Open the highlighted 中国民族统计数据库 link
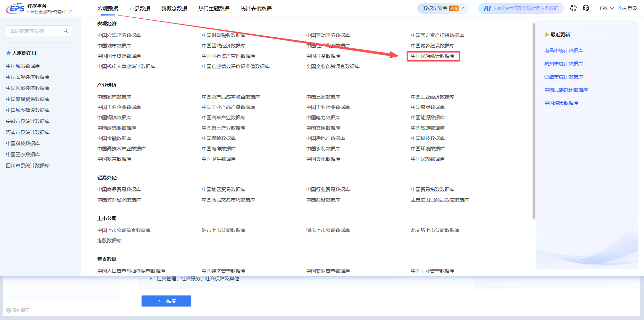644x320 pixels. click(433, 56)
